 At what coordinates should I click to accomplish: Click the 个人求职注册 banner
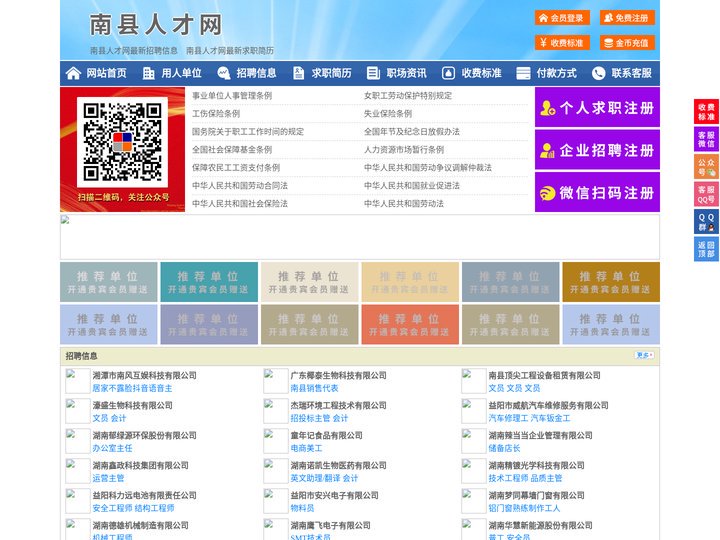pos(597,107)
